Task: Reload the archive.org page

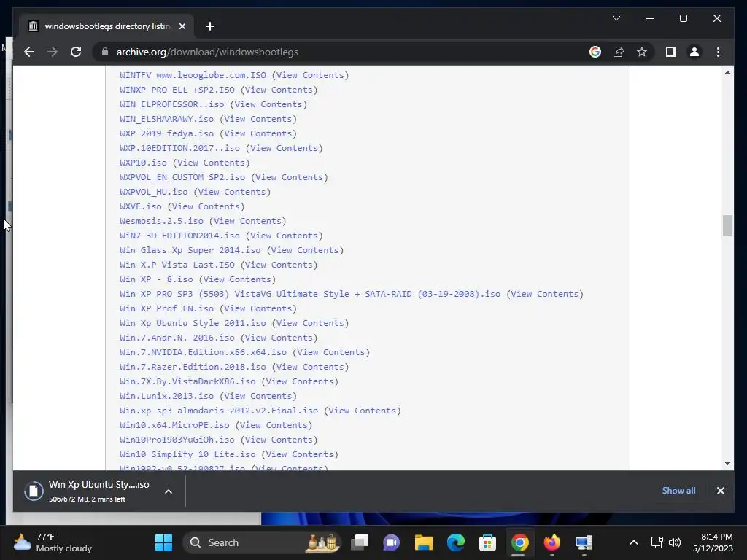Action: pyautogui.click(x=76, y=52)
